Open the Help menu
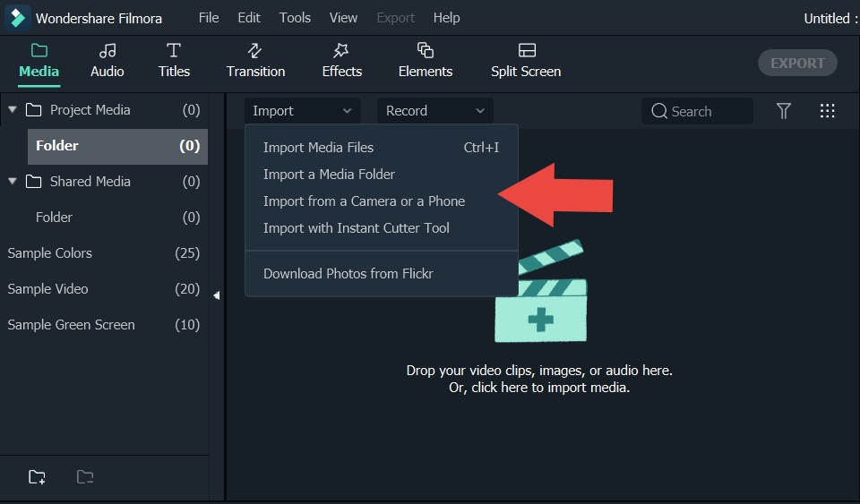This screenshot has height=504, width=860. pyautogui.click(x=446, y=18)
